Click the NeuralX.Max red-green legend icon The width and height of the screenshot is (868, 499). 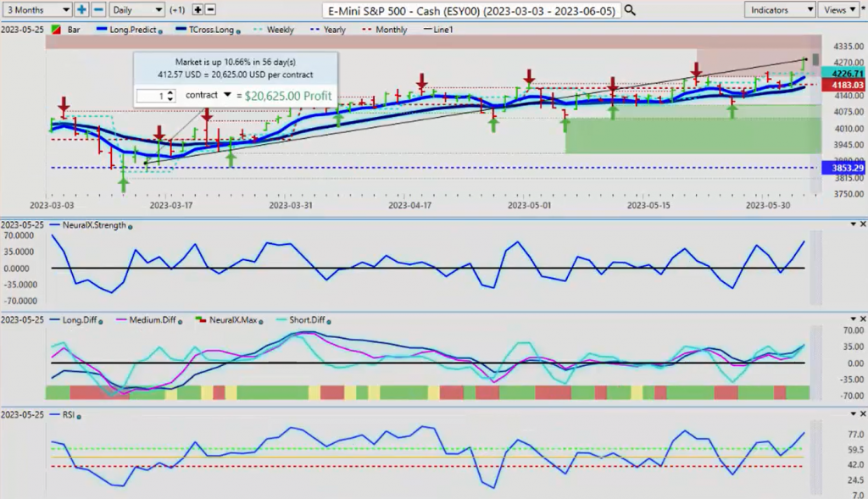(201, 319)
